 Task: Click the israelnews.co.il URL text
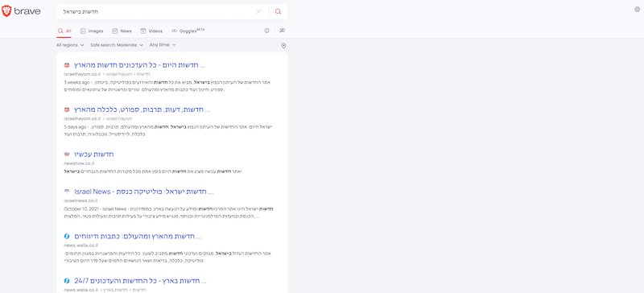coord(81,200)
